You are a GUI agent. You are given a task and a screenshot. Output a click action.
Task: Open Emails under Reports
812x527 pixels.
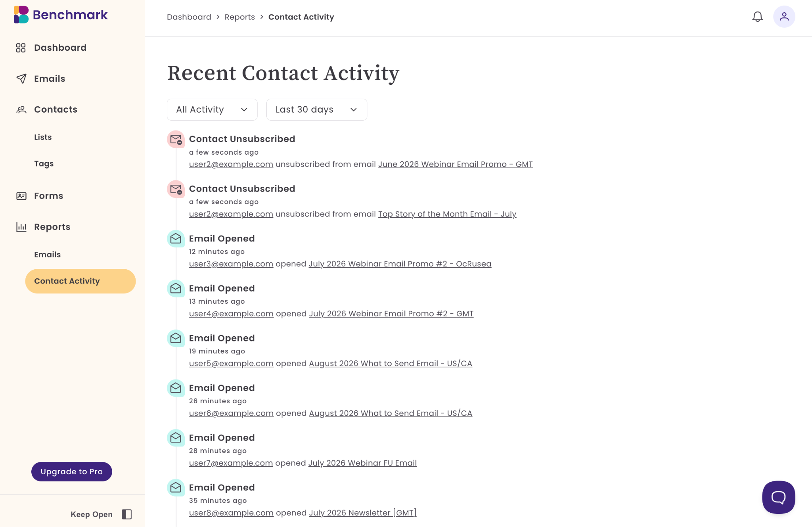click(47, 255)
